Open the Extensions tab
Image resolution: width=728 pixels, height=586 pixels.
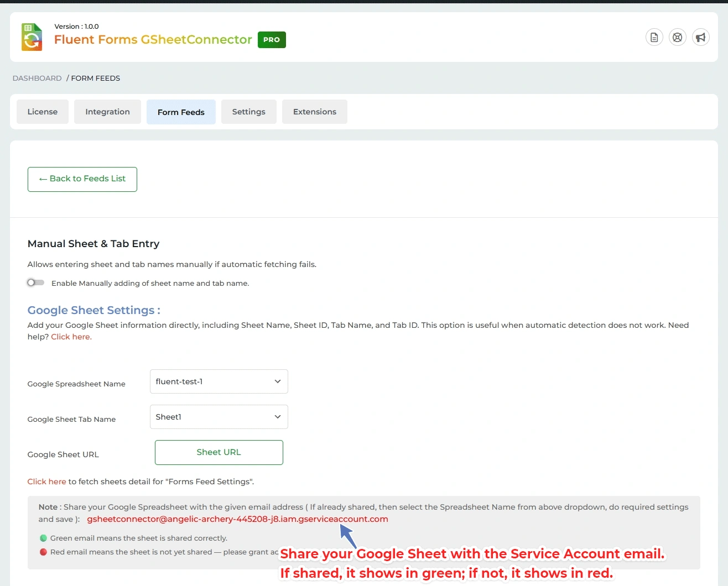pyautogui.click(x=314, y=112)
